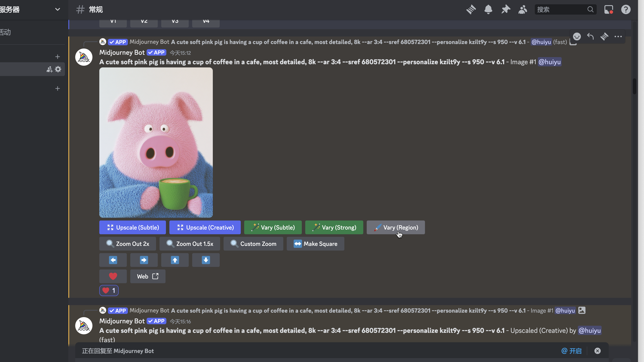
Task: Click Midjourney Bot username at 15:16
Action: [122, 321]
